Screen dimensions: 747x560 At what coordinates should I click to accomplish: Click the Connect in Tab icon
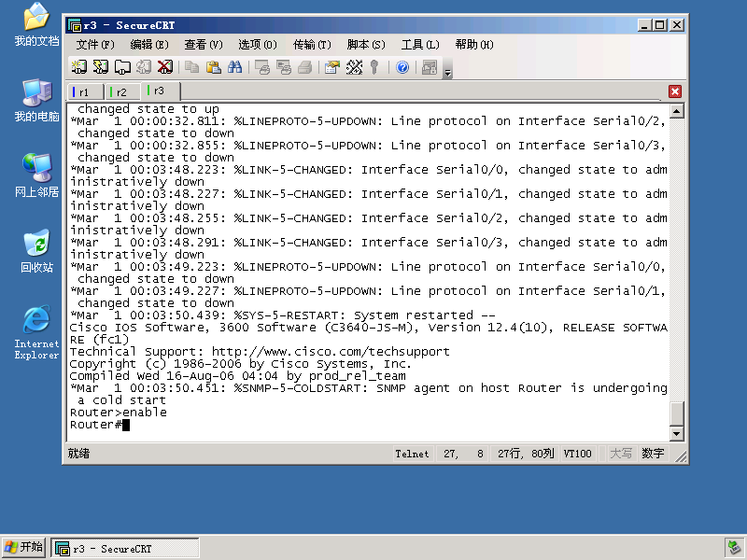(122, 67)
